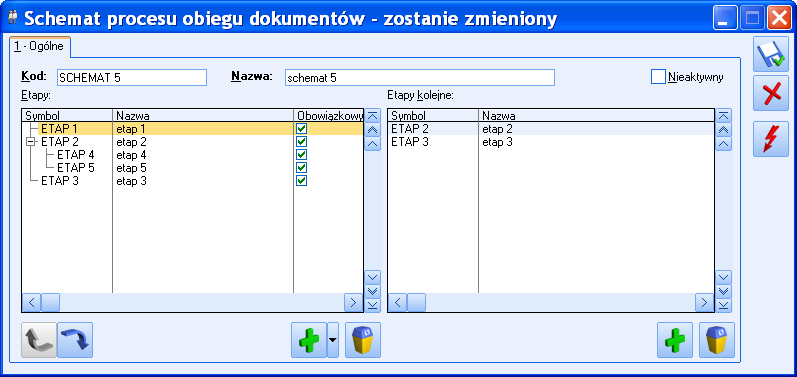
Task: Select ETAP 2 in the Etapy tree
Action: point(59,142)
